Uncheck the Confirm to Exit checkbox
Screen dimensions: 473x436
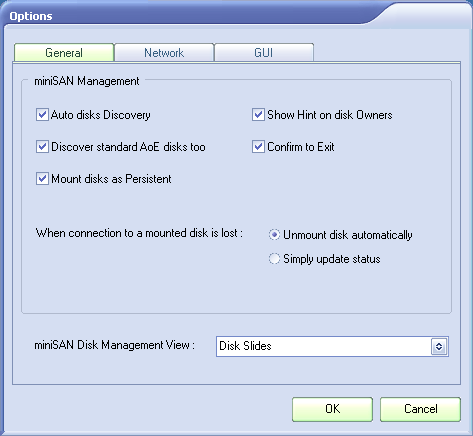tap(258, 147)
